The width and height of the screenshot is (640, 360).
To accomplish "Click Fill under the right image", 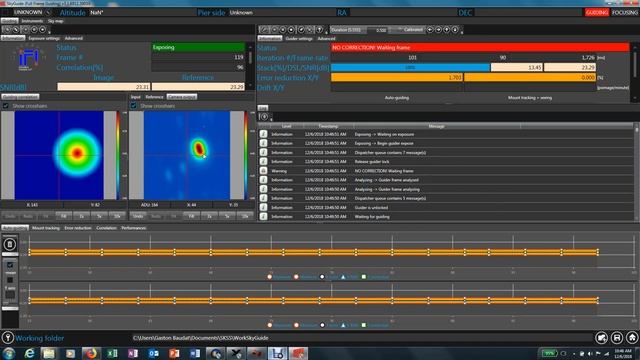I will tap(191, 216).
